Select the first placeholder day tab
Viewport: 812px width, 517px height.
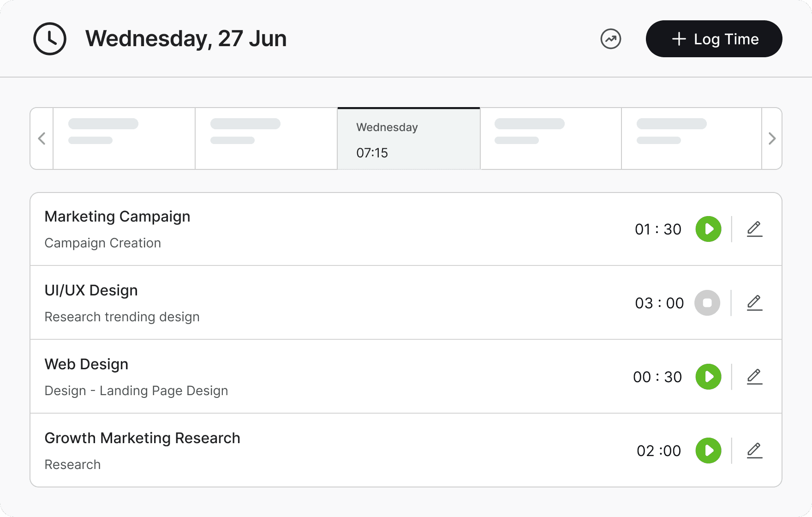coord(124,138)
